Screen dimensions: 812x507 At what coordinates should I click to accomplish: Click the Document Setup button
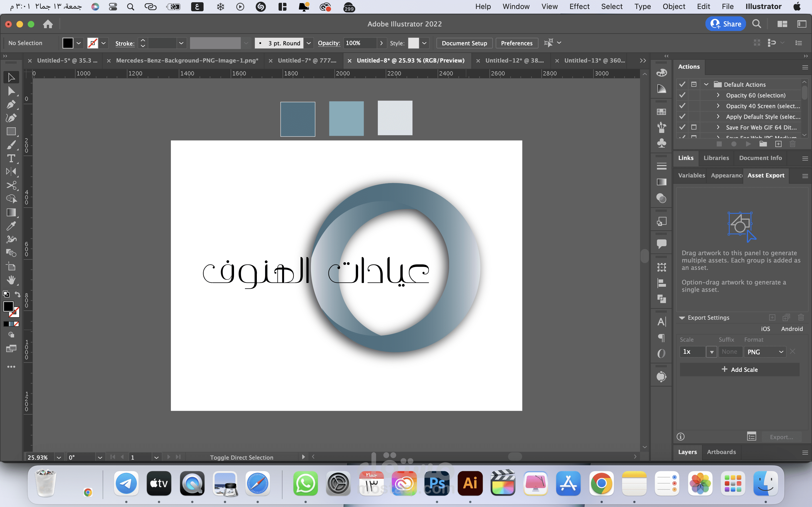pyautogui.click(x=464, y=43)
